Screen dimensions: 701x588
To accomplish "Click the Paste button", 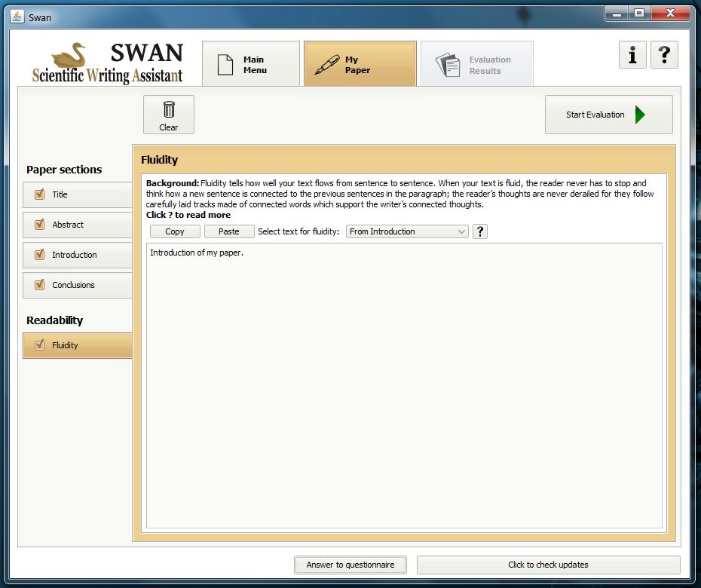I will point(229,231).
